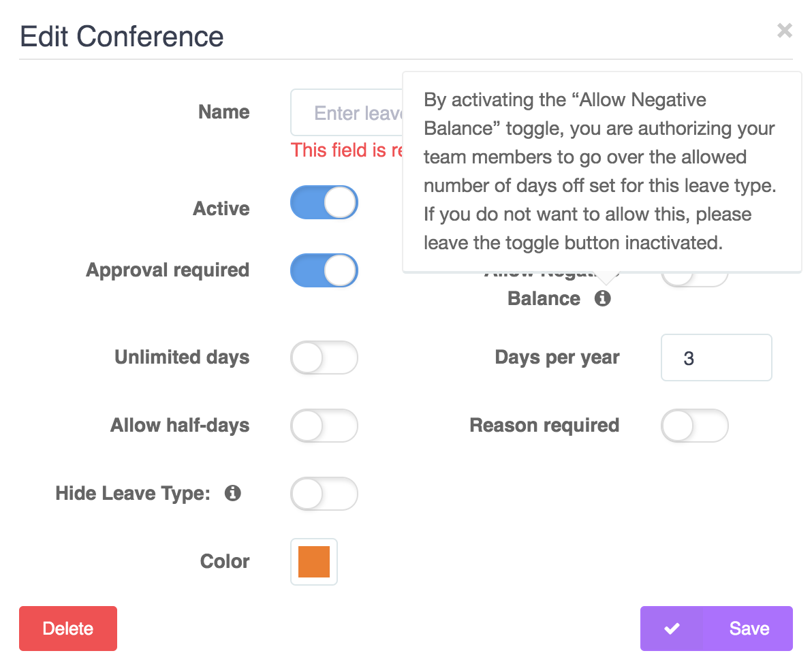Click the negative balance tooltip text
Image resolution: width=812 pixels, height=666 pixels.
(599, 171)
